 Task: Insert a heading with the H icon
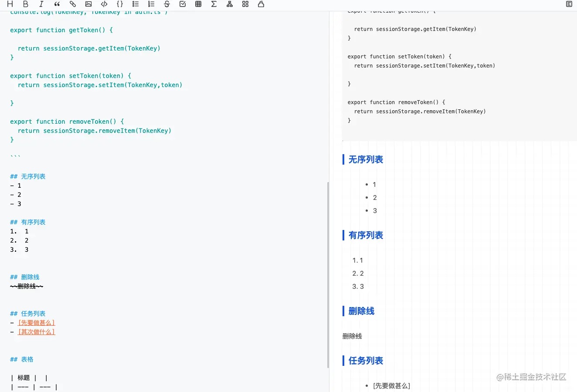coord(10,4)
